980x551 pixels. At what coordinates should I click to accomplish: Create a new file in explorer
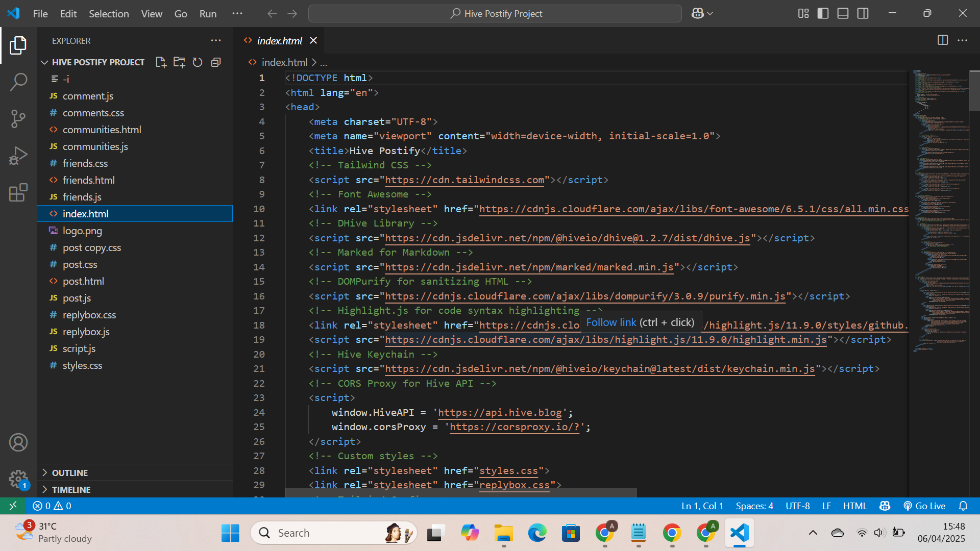coord(161,62)
